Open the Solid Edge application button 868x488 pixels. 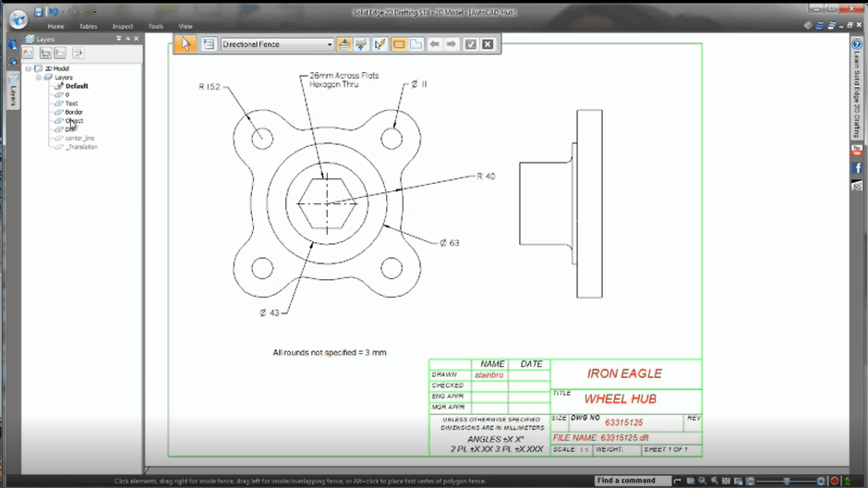pos(18,18)
